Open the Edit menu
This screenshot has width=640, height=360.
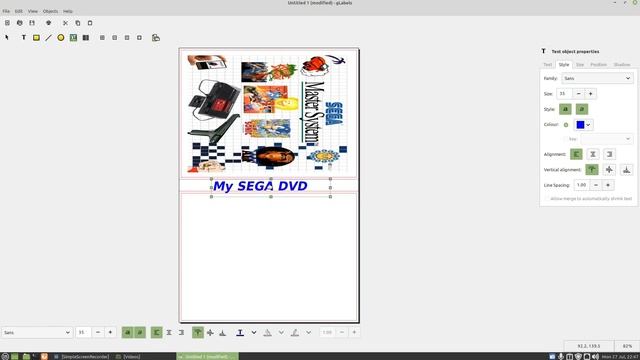pyautogui.click(x=19, y=11)
